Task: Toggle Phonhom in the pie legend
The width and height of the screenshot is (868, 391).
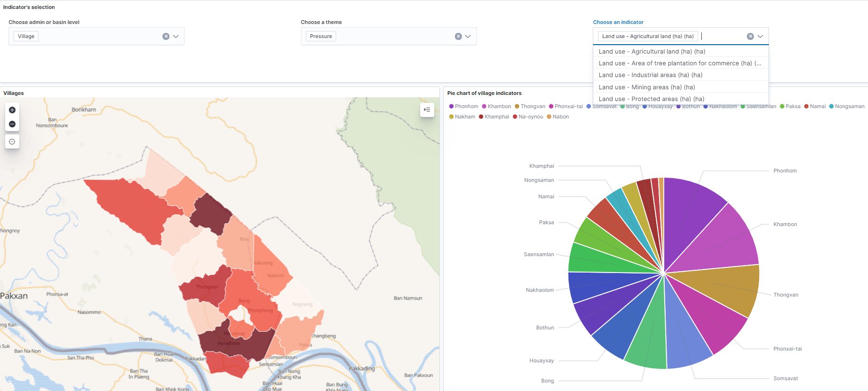Action: 463,107
